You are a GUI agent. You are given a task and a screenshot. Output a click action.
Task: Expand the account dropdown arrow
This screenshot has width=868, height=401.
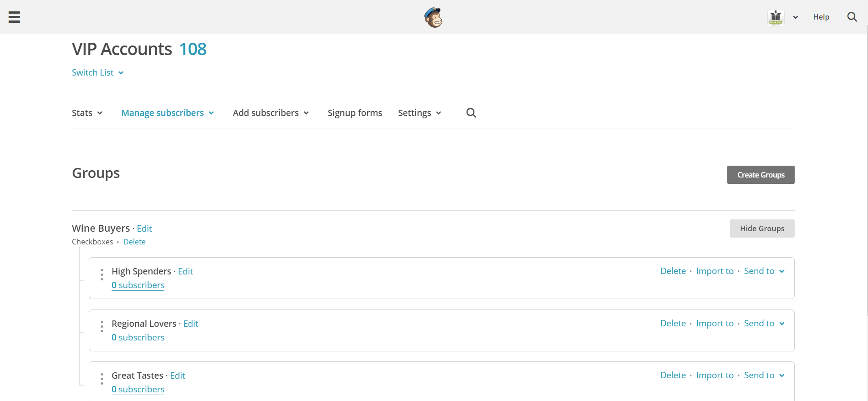coord(795,17)
